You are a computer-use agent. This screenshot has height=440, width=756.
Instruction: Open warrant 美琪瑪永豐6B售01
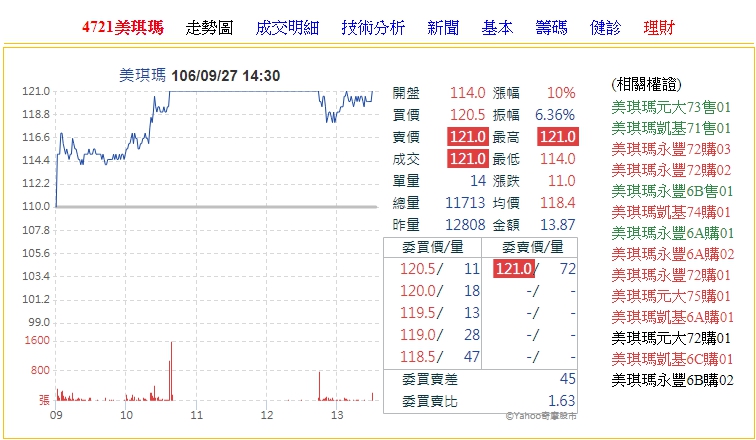pos(672,191)
